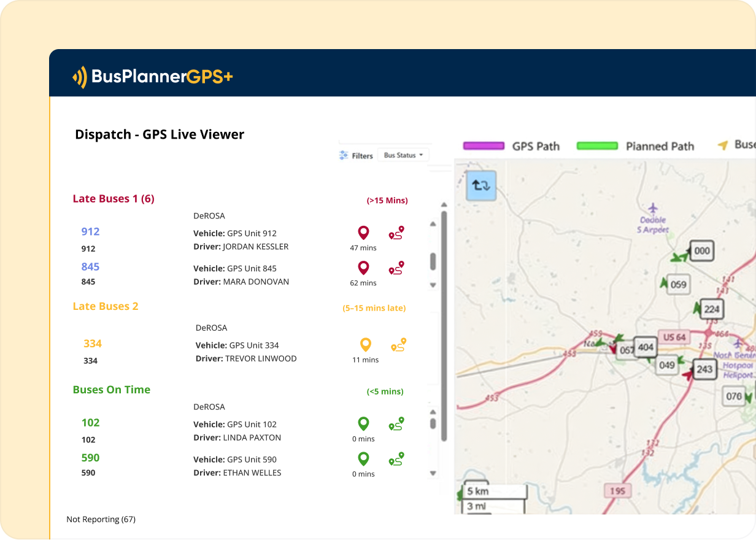Click the Planned Path green legend swatch
The image size is (756, 540).
pyautogui.click(x=597, y=146)
